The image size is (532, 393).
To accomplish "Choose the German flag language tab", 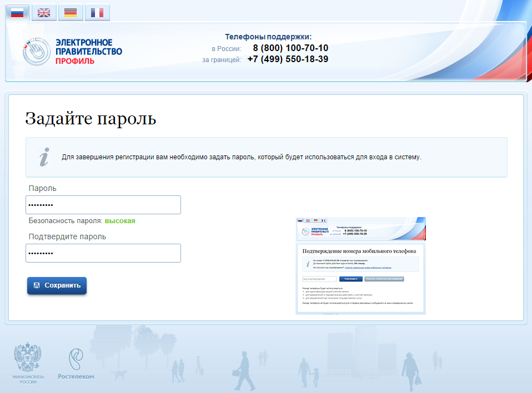I will click(71, 13).
